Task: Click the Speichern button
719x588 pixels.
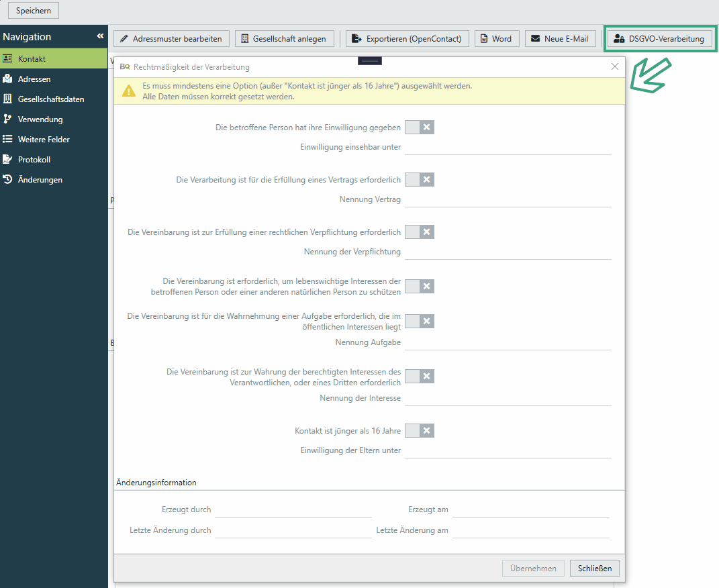Action: click(x=34, y=11)
